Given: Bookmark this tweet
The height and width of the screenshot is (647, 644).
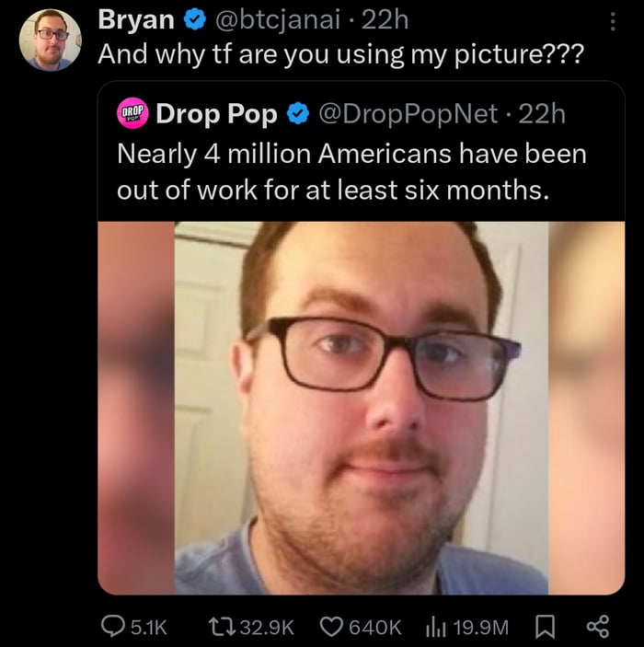Looking at the screenshot, I should pyautogui.click(x=541, y=627).
